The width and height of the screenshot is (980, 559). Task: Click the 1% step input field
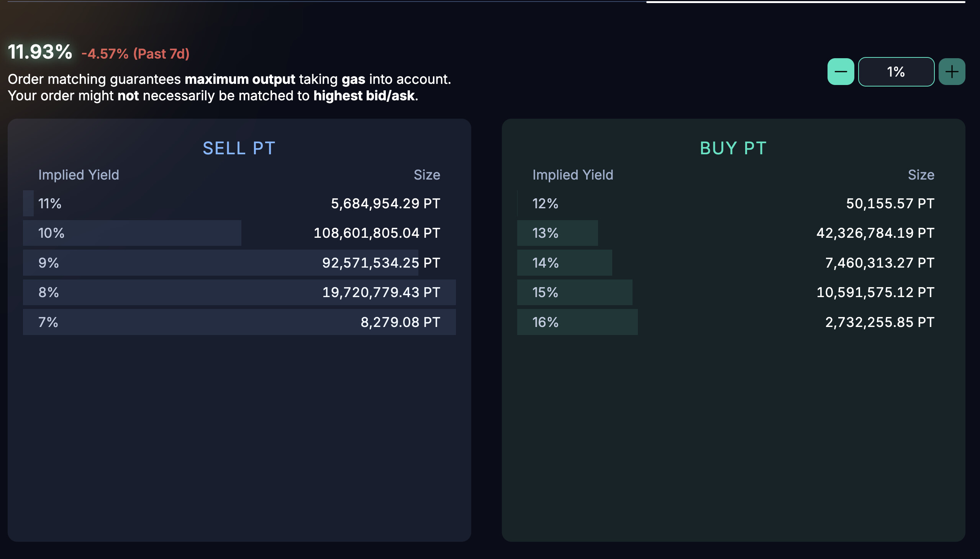pos(896,72)
